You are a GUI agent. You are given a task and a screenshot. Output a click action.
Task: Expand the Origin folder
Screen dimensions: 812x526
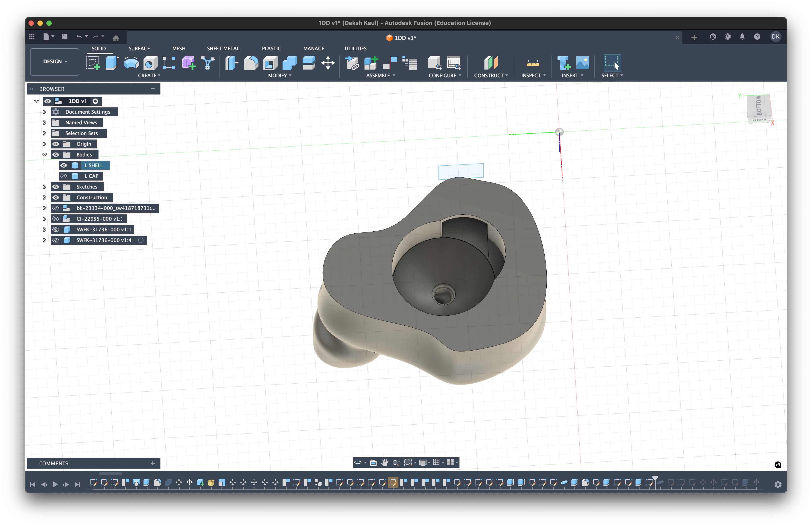[45, 144]
